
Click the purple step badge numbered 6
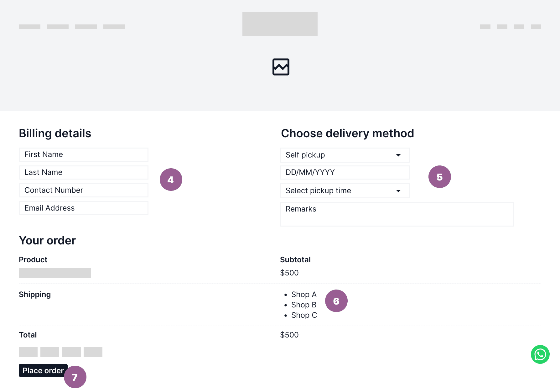point(336,301)
